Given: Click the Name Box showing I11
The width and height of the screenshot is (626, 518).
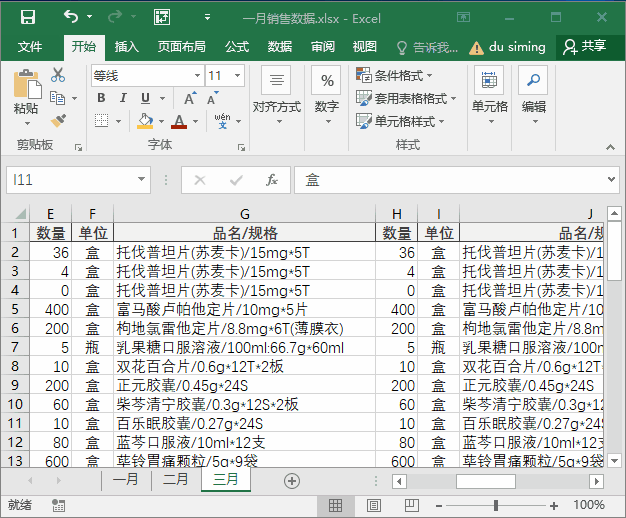Looking at the screenshot, I should [x=72, y=180].
